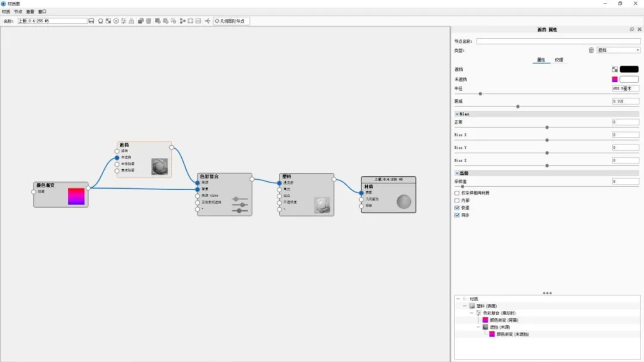Collapse the 高级 section
Viewport: 644px width, 362px height.
pyautogui.click(x=457, y=173)
